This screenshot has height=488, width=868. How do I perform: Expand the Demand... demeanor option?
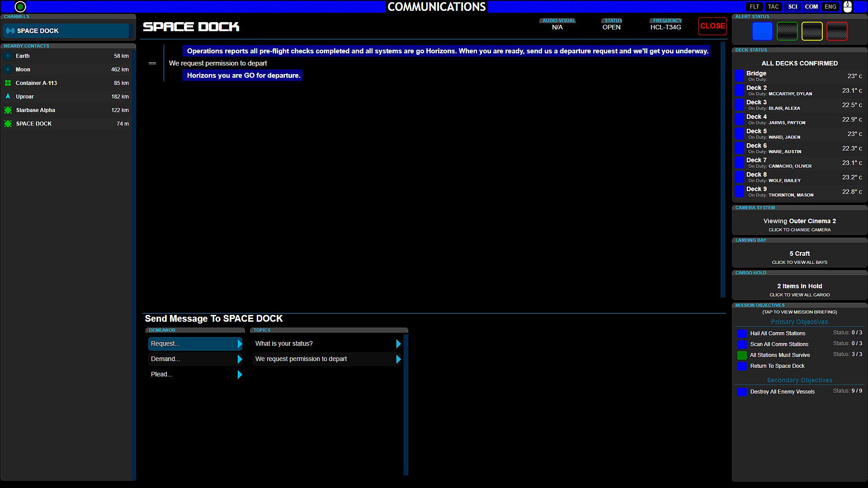click(x=240, y=359)
